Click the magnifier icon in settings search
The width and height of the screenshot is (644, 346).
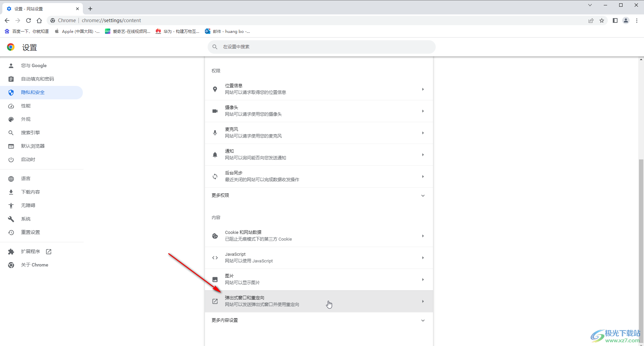[215, 47]
